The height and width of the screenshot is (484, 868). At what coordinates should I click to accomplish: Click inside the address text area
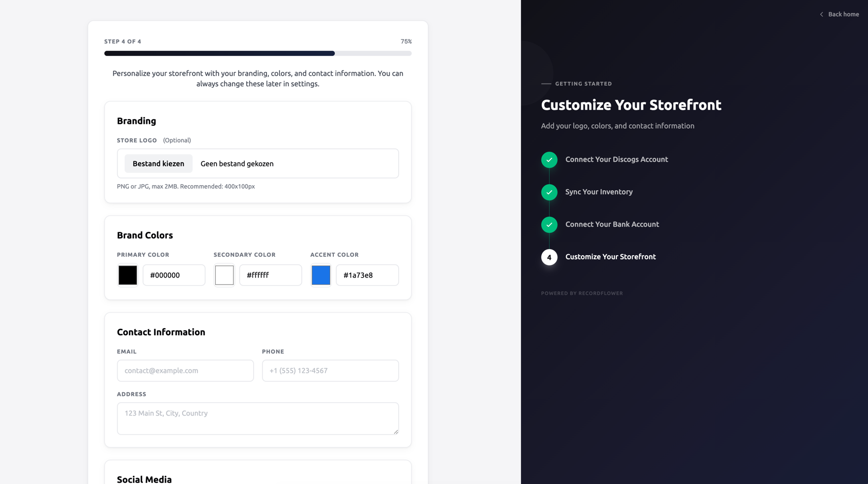(x=258, y=418)
